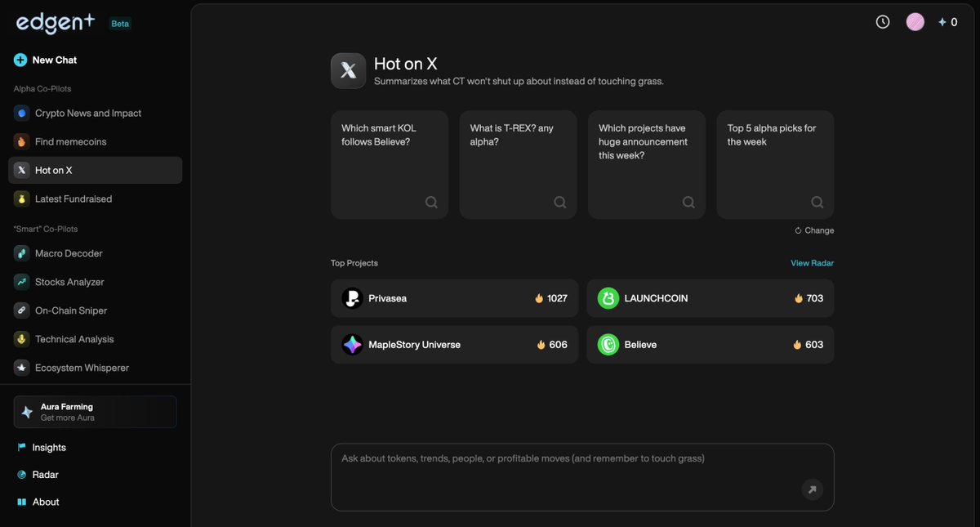Viewport: 980px width, 527px height.
Task: Click the Latest Fundraised money bag icon
Action: 21,199
